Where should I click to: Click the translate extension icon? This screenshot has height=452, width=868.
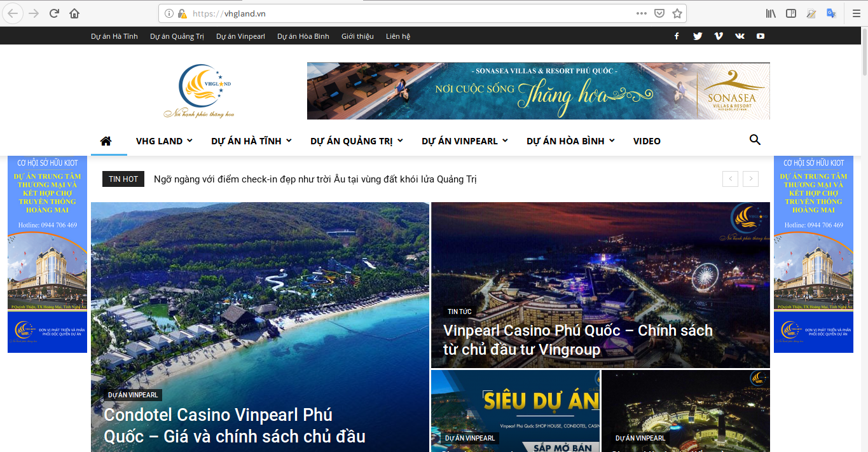pos(831,13)
